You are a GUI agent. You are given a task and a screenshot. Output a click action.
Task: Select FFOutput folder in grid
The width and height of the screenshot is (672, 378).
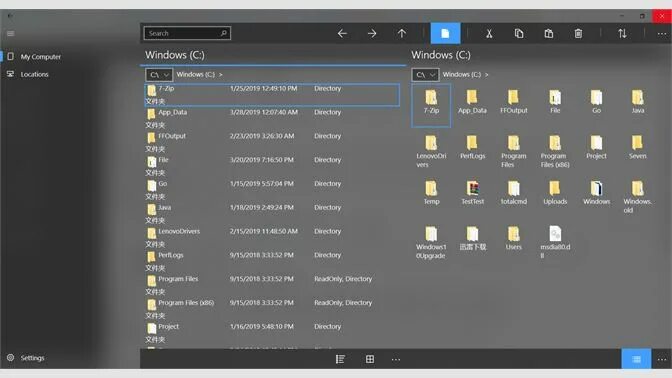(513, 102)
